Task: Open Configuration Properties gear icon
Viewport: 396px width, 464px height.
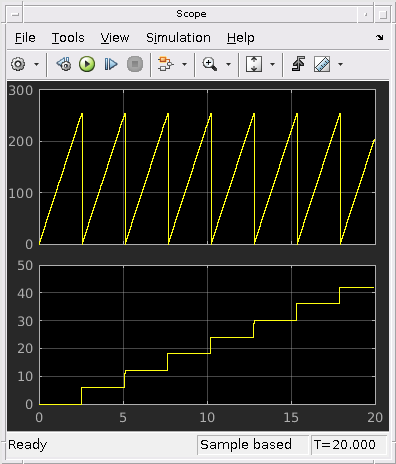Action: pos(18,64)
